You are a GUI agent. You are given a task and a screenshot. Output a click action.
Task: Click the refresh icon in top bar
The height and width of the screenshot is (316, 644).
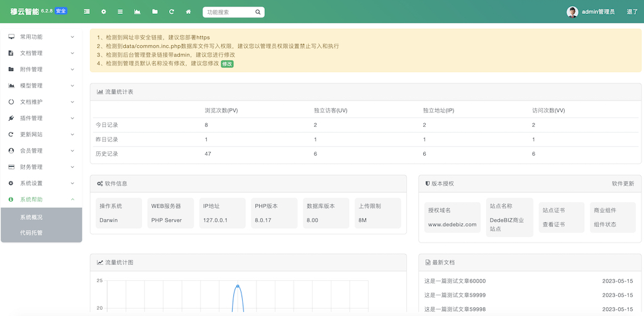(x=172, y=12)
